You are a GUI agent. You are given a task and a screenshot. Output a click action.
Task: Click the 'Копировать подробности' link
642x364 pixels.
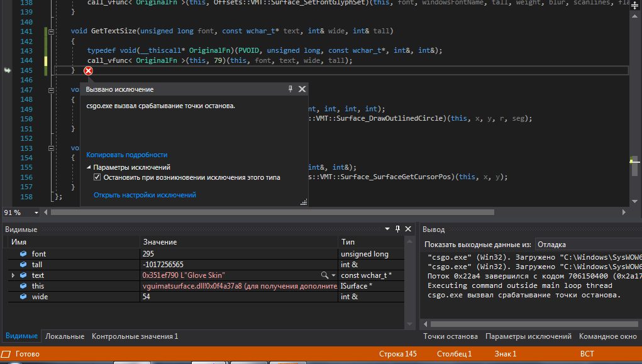tap(127, 155)
